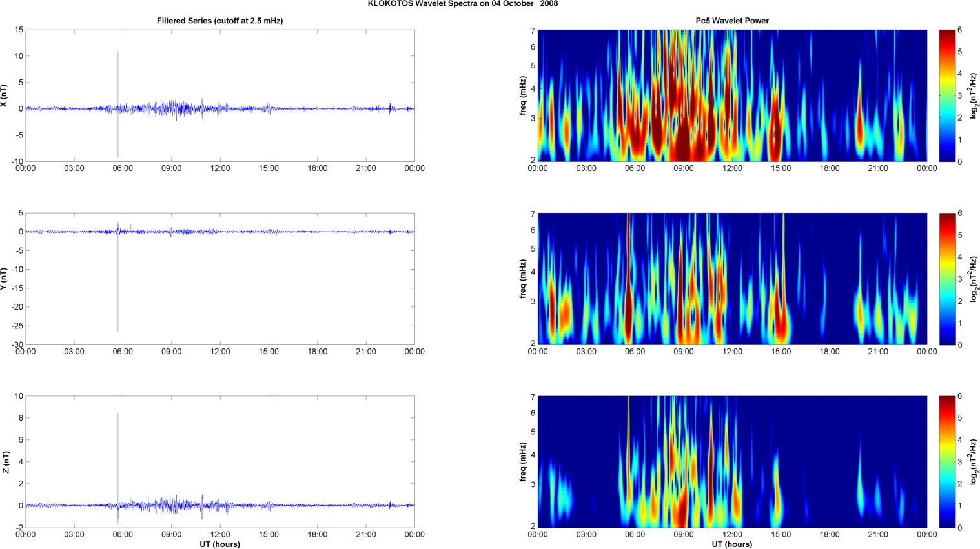
Task: Click the 21:00 tick beneath the middle spectrogram
Action: (878, 352)
